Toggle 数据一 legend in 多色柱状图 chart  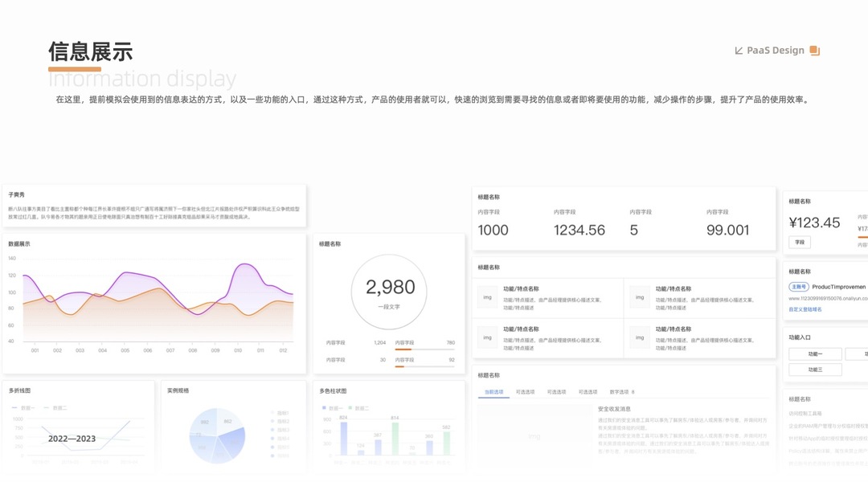tap(332, 408)
